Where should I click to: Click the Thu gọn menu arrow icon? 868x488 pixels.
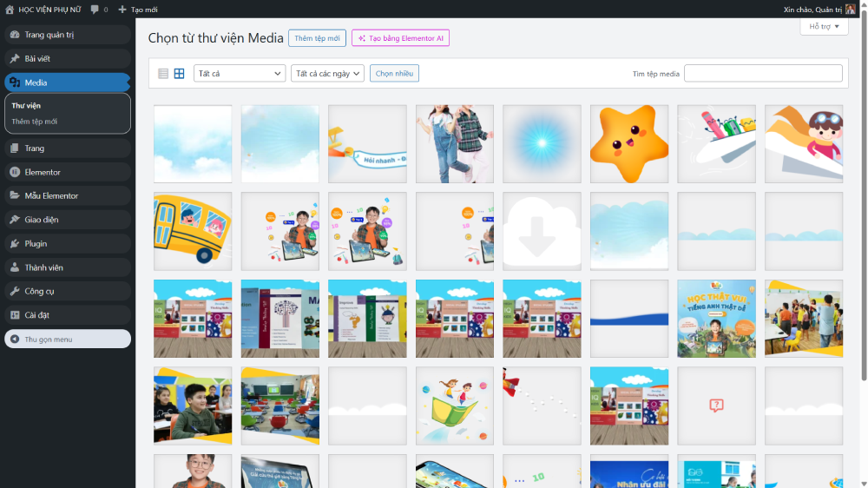[15, 339]
